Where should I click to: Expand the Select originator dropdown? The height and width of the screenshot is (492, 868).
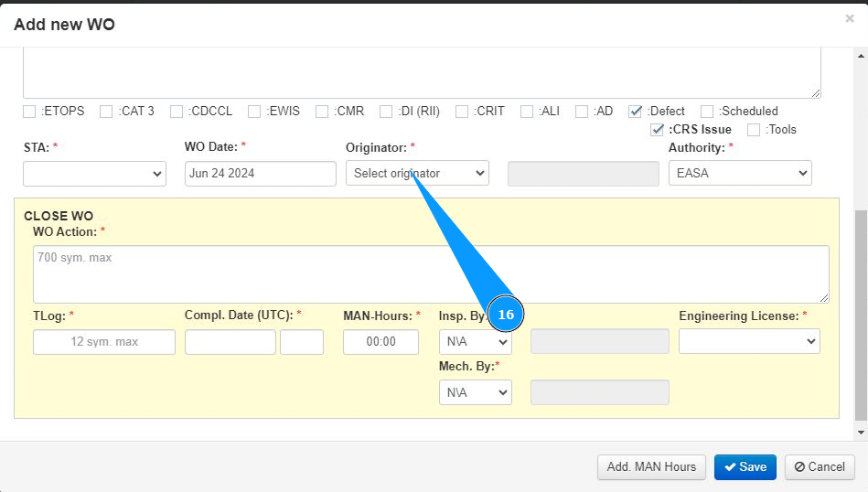click(x=417, y=174)
